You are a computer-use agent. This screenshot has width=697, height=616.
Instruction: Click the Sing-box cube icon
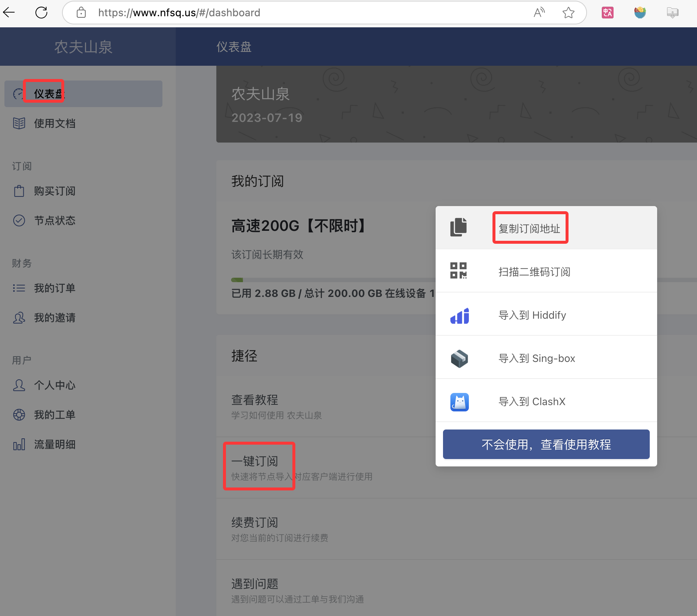coord(459,359)
